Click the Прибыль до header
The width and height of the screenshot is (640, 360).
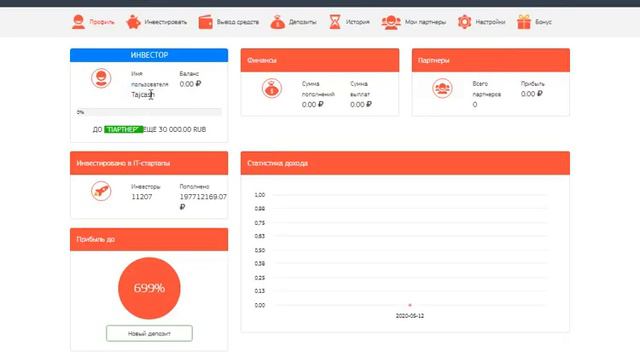149,239
